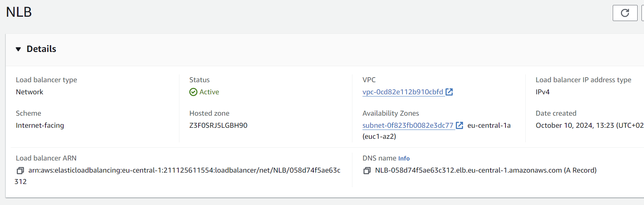Open the subnet-0f823fb0082e3dc77 link
The height and width of the screenshot is (205, 644).
tap(407, 126)
